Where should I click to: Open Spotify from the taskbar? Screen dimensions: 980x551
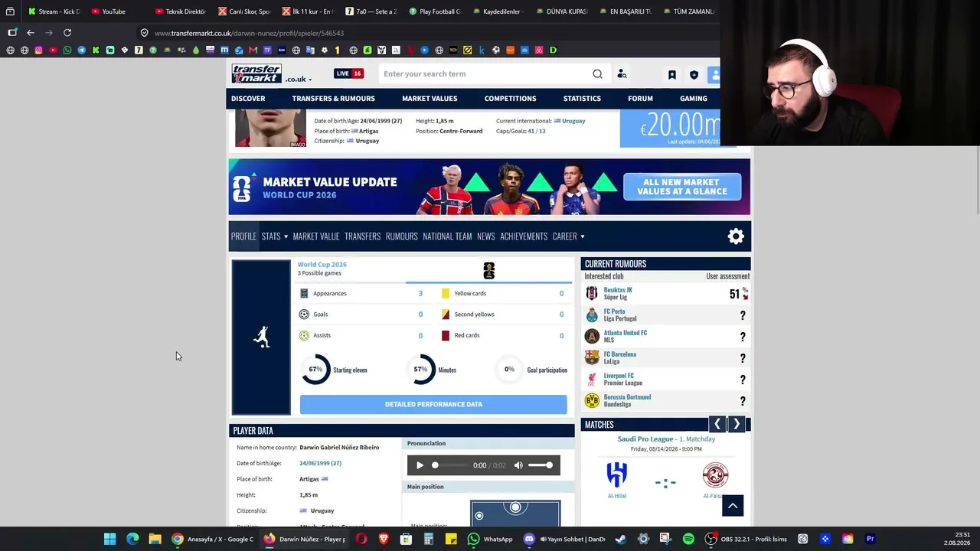(x=688, y=539)
